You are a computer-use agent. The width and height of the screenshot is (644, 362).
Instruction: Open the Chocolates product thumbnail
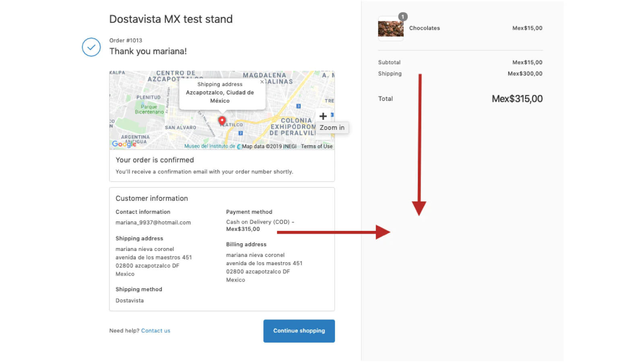click(390, 29)
